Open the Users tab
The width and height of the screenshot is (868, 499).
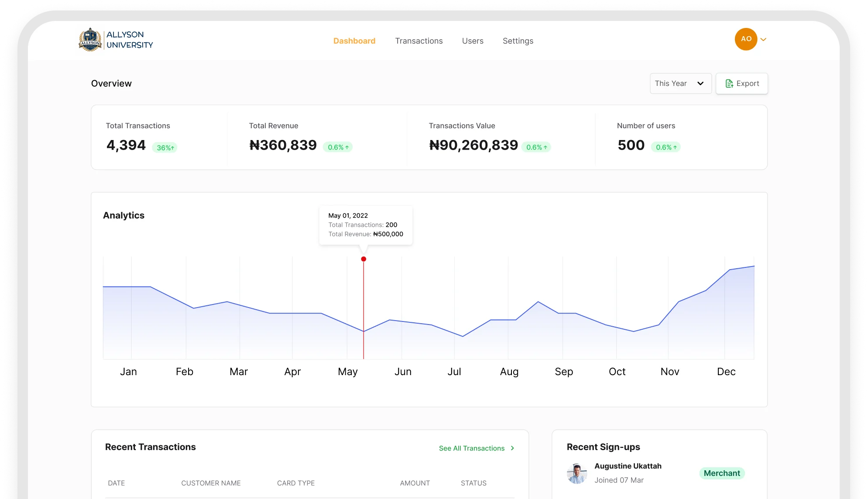click(x=472, y=41)
